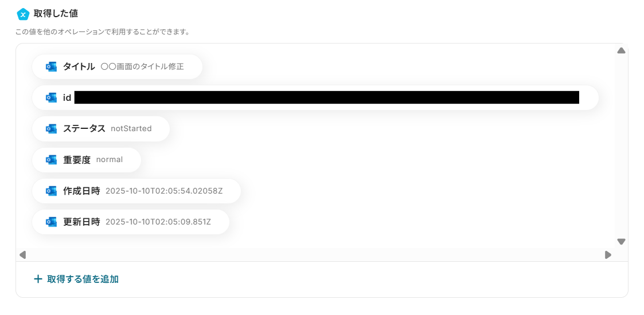The height and width of the screenshot is (315, 644).
Task: Click the plus icon for adding a value
Action: point(38,279)
